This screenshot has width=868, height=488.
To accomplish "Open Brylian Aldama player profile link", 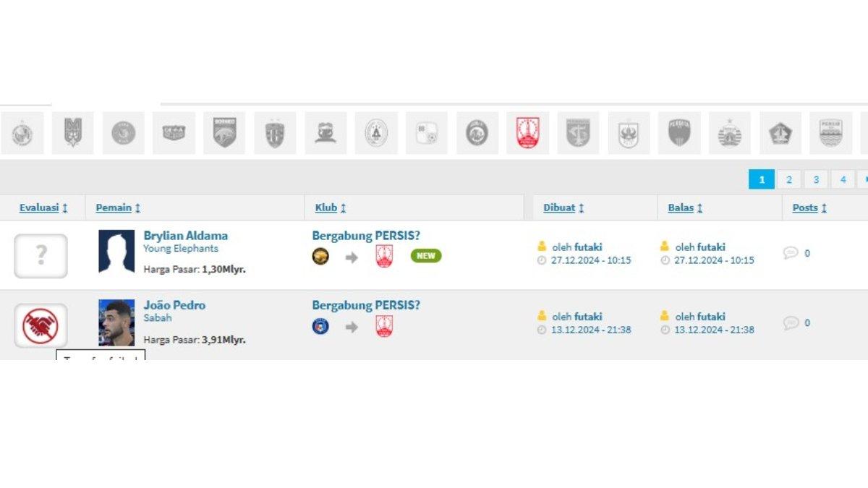I will pyautogui.click(x=186, y=236).
